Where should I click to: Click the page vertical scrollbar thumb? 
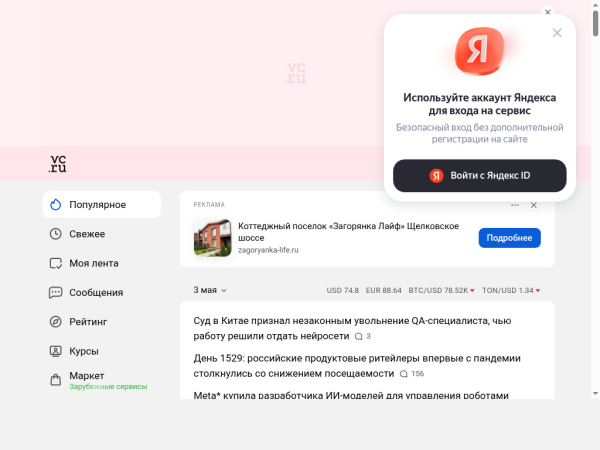[595, 23]
